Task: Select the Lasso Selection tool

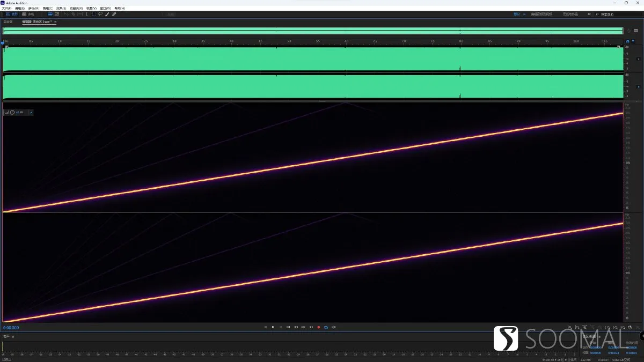Action: tap(100, 14)
